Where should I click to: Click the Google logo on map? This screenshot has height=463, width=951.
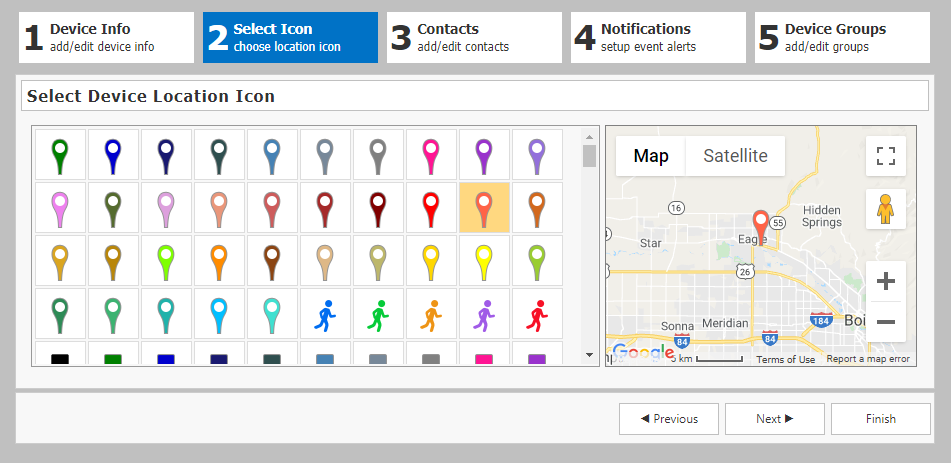(x=643, y=352)
